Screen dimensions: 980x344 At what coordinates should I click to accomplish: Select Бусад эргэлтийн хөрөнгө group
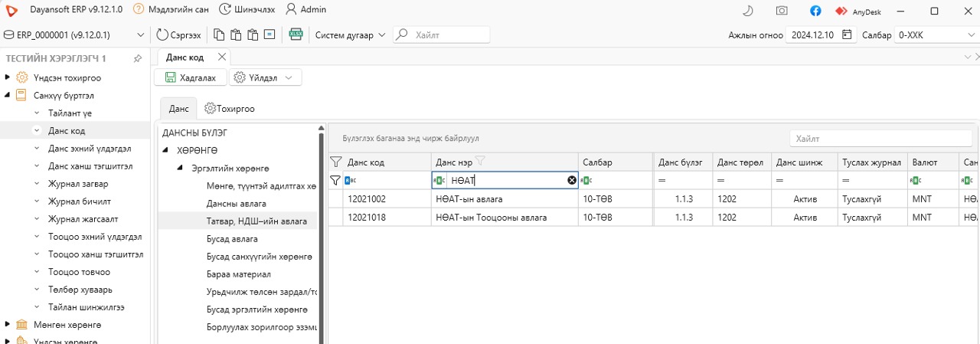[256, 309]
